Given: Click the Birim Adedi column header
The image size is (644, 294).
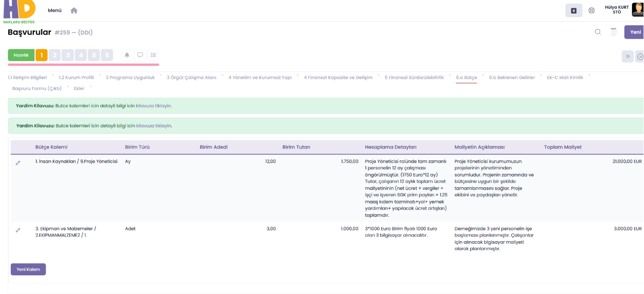Looking at the screenshot, I should tap(213, 147).
